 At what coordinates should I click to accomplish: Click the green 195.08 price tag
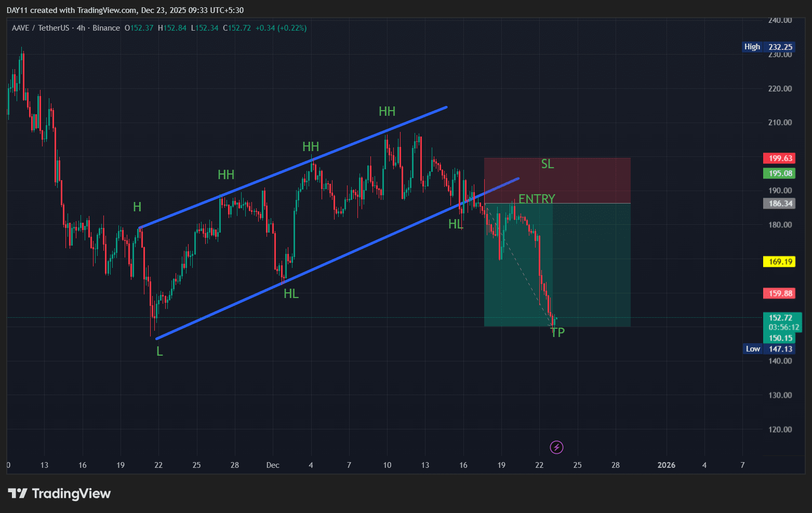pyautogui.click(x=779, y=173)
